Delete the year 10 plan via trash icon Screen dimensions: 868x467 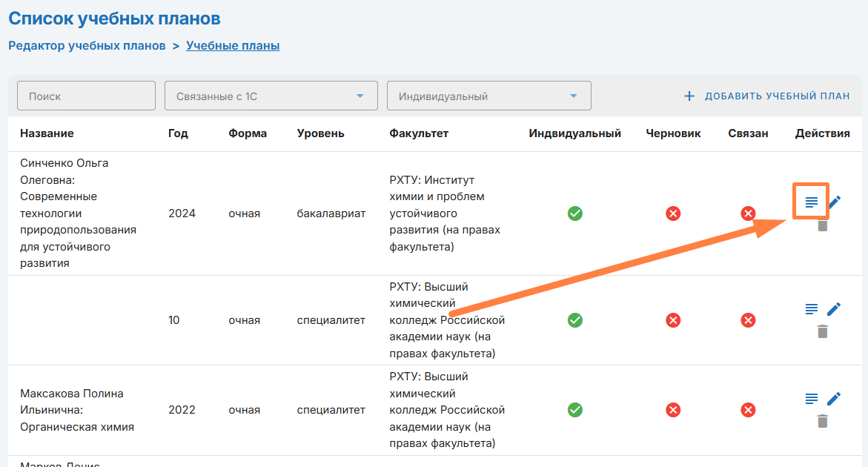(x=822, y=331)
